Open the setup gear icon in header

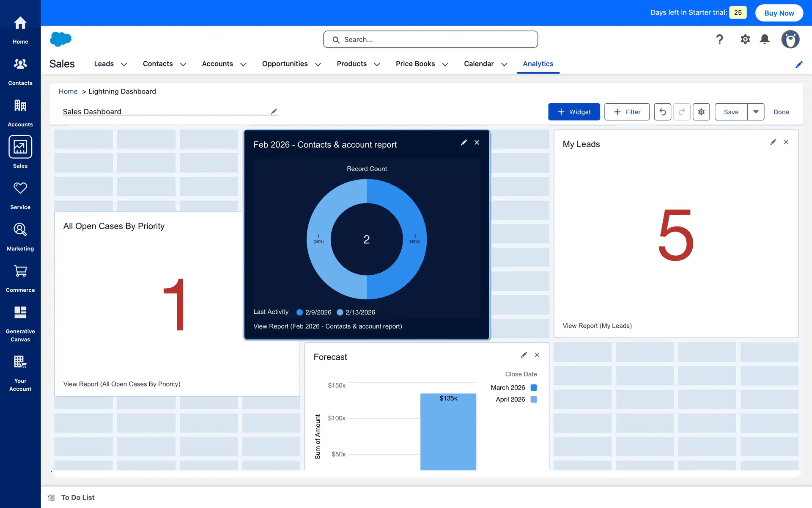(x=745, y=39)
